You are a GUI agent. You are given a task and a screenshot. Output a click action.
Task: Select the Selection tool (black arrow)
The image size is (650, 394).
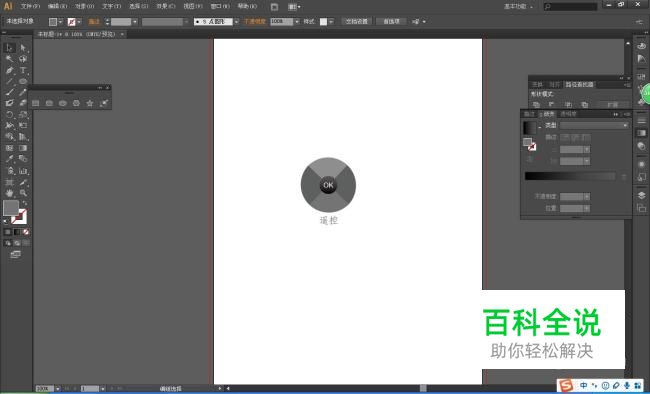pyautogui.click(x=10, y=48)
